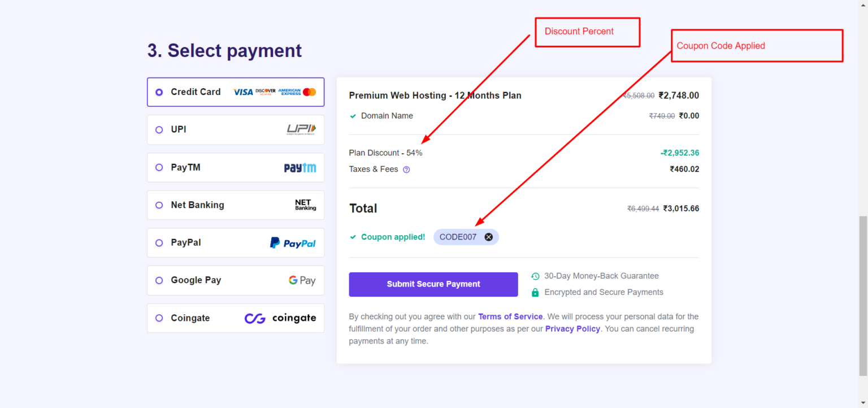Click the Paytm logo icon
The height and width of the screenshot is (408, 868).
coord(300,168)
